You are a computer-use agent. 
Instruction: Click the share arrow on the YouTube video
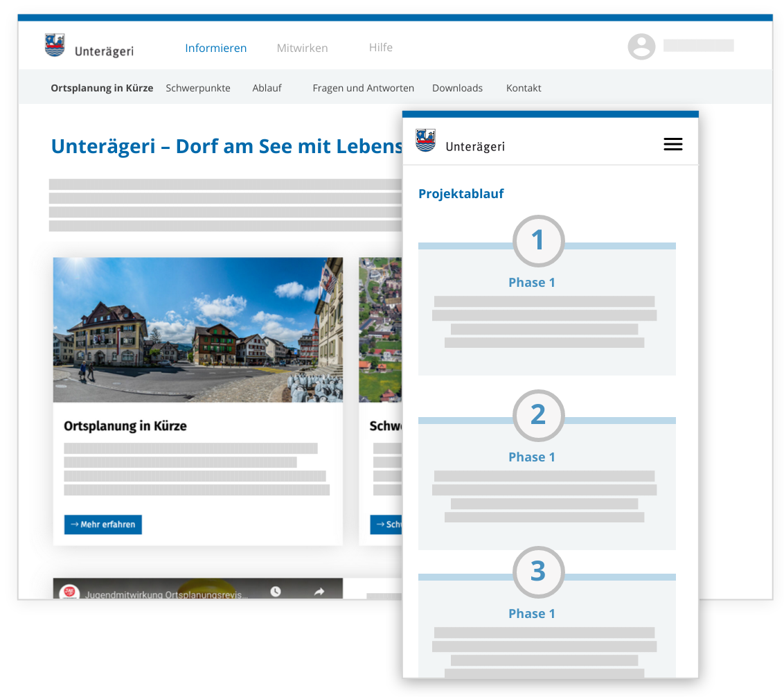[x=320, y=591]
